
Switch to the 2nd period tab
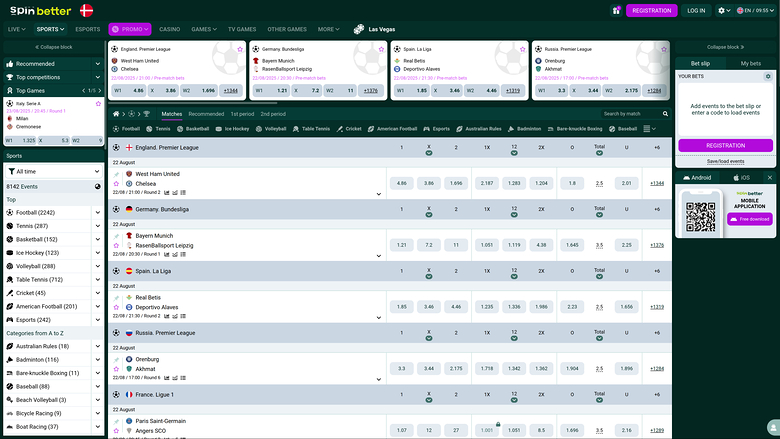(273, 114)
